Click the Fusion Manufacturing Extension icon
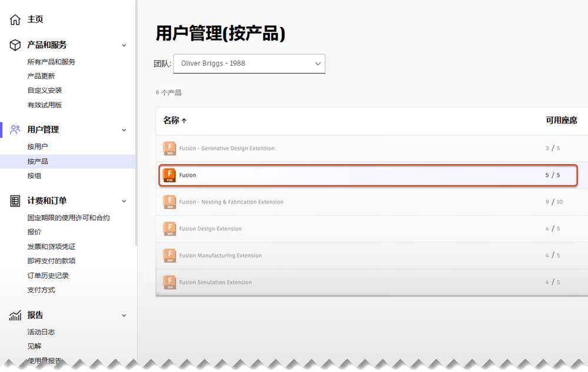Screen dimensions: 588x372 pyautogui.click(x=169, y=256)
